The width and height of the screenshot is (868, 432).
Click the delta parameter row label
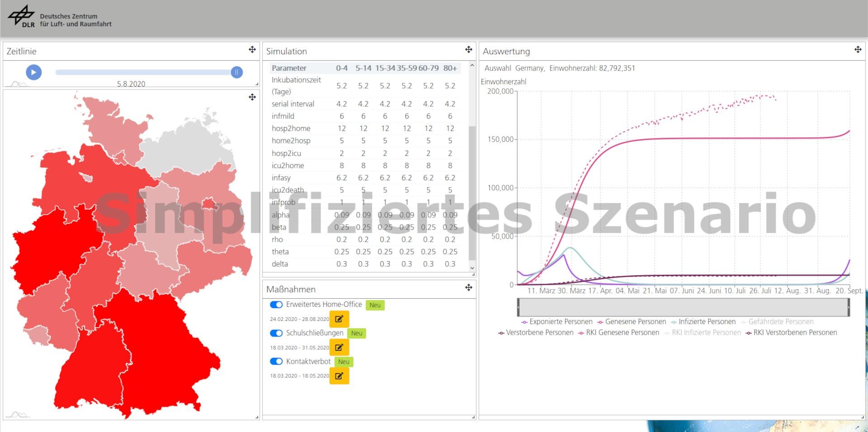coord(280,264)
